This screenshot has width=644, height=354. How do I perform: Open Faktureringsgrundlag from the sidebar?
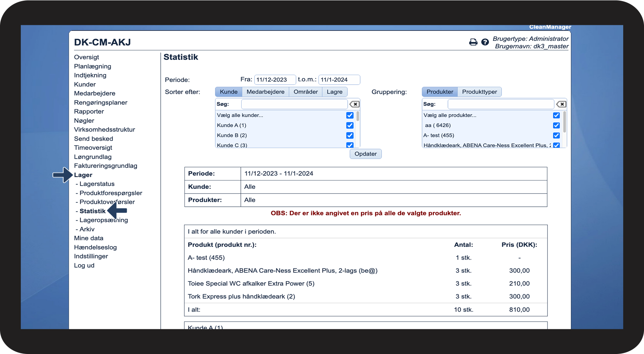(106, 166)
